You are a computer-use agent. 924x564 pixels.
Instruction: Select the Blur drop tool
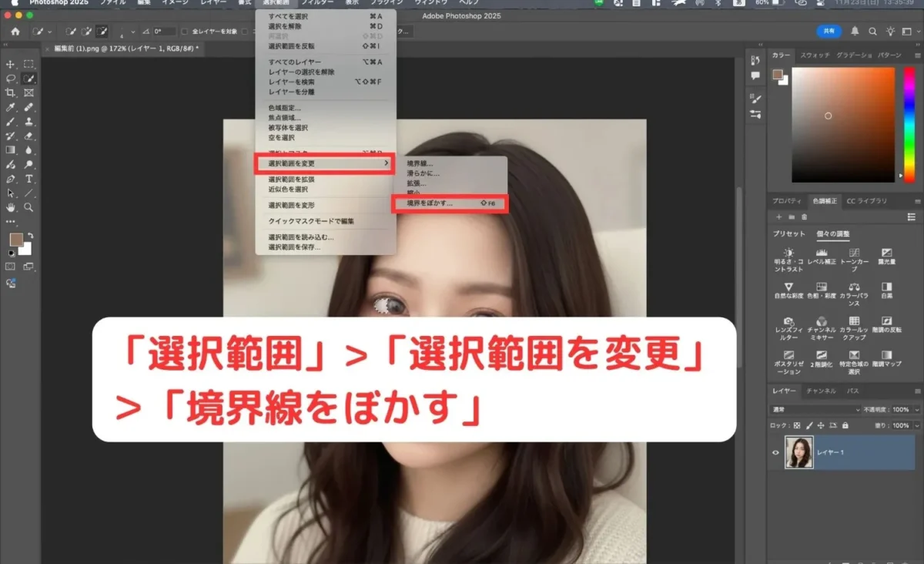point(28,150)
